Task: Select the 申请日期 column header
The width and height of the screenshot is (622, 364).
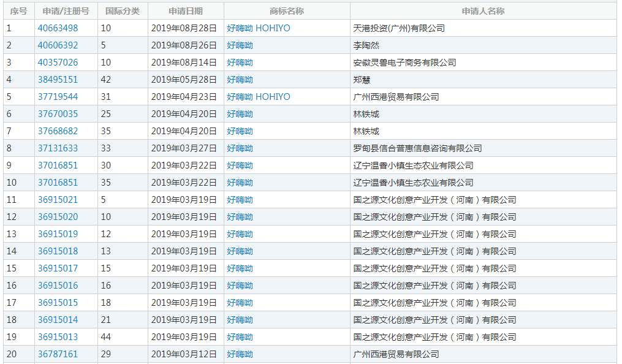Action: click(185, 10)
